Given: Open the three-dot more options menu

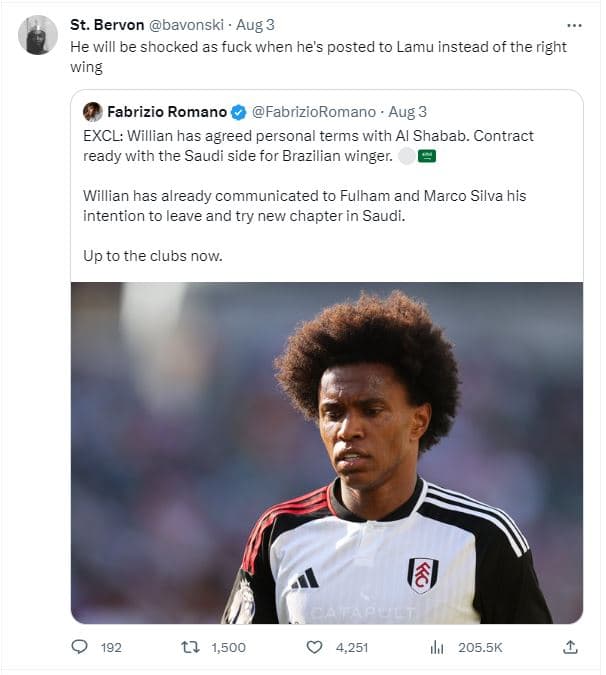Looking at the screenshot, I should point(573,25).
